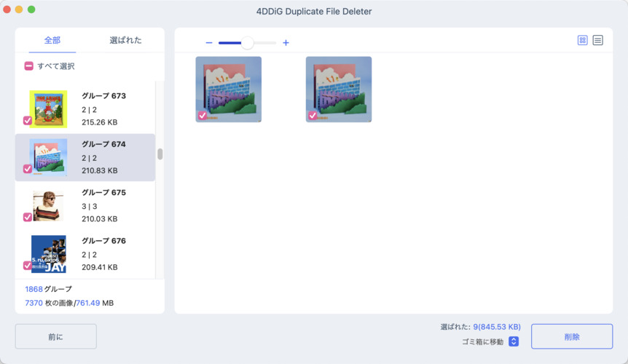Select グループ 676 thumbnail
Image resolution: width=628 pixels, height=364 pixels.
(49, 254)
